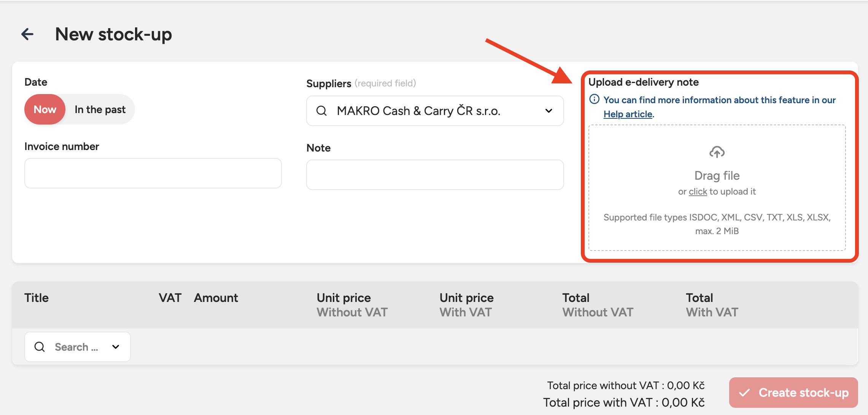
Task: Expand the Suppliers dropdown chevron
Action: pos(548,111)
